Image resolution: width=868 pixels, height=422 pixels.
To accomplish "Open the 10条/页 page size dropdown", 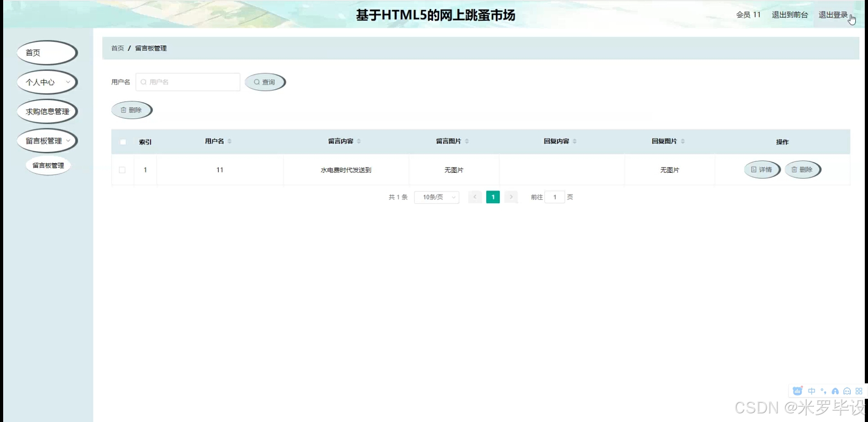I will coord(437,197).
